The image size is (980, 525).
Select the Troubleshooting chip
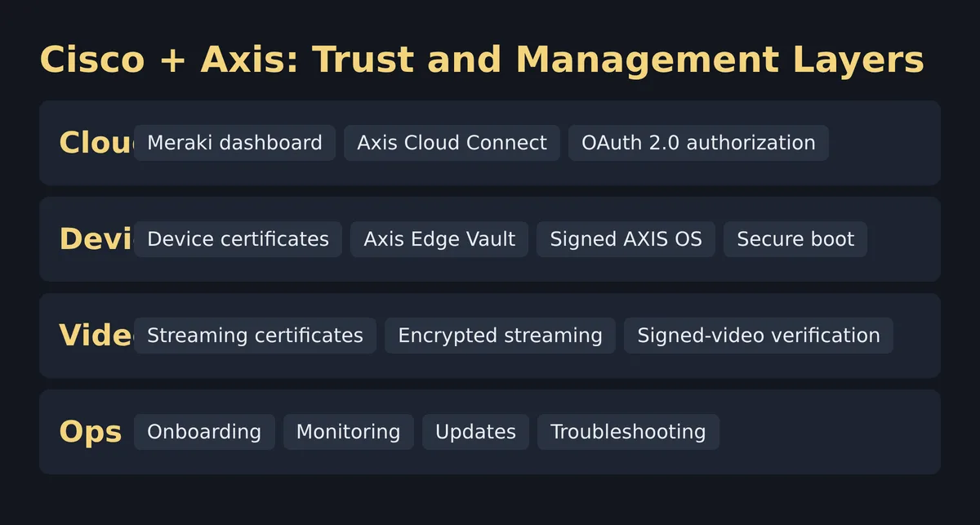coord(628,432)
